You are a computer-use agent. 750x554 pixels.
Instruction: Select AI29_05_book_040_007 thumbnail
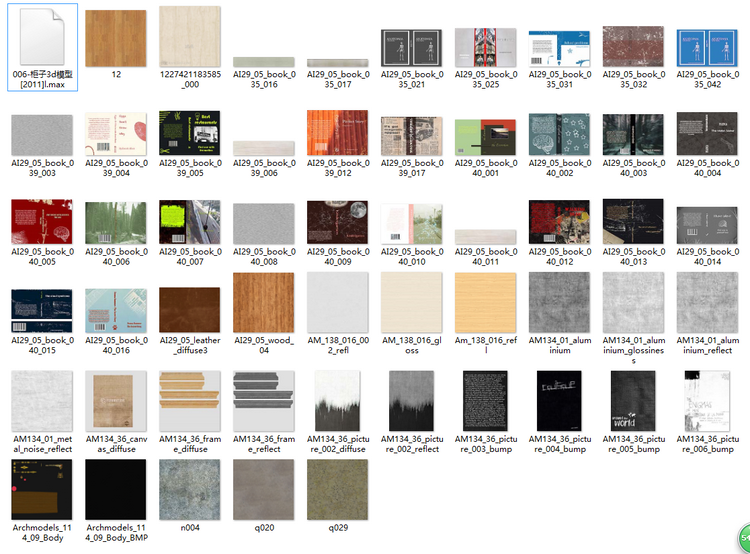(x=190, y=222)
